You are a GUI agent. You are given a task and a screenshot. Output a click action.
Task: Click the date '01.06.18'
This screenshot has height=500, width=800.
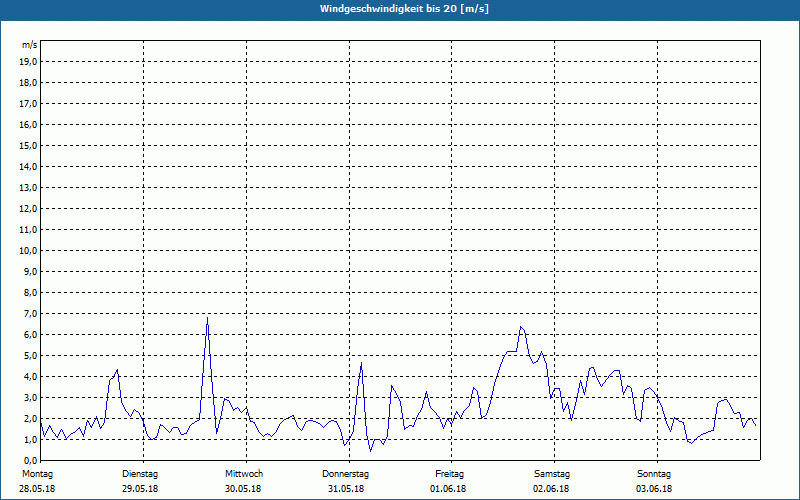tap(448, 489)
